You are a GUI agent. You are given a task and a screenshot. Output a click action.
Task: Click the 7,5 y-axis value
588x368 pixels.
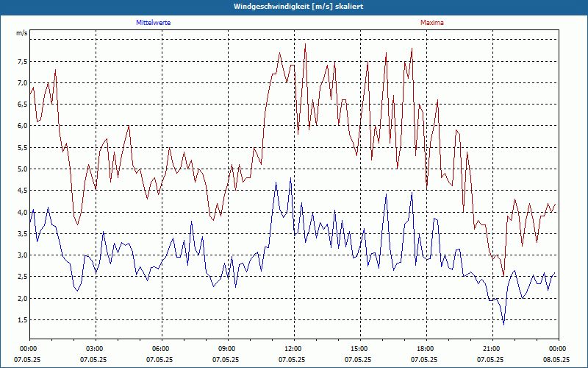pos(22,62)
